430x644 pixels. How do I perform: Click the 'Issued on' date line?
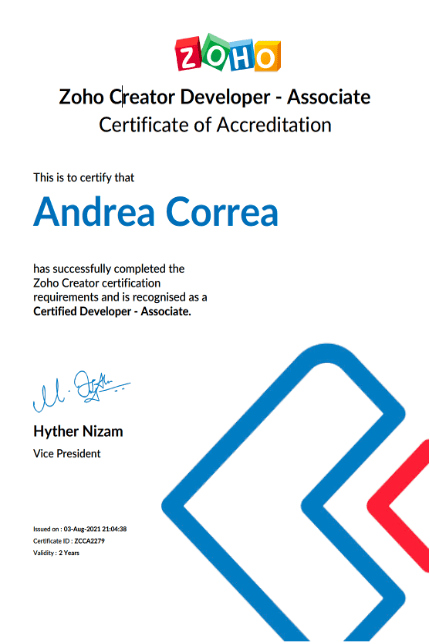point(80,529)
